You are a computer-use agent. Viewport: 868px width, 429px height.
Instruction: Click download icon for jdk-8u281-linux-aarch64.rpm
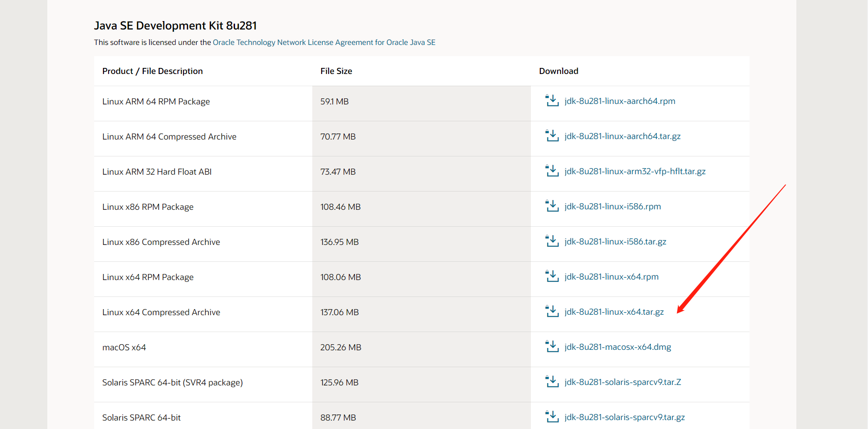[552, 101]
